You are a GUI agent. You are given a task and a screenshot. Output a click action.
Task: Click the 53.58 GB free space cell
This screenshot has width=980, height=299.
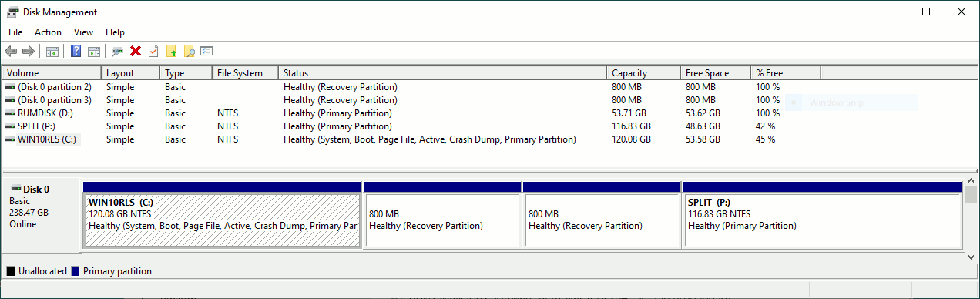pyautogui.click(x=703, y=139)
